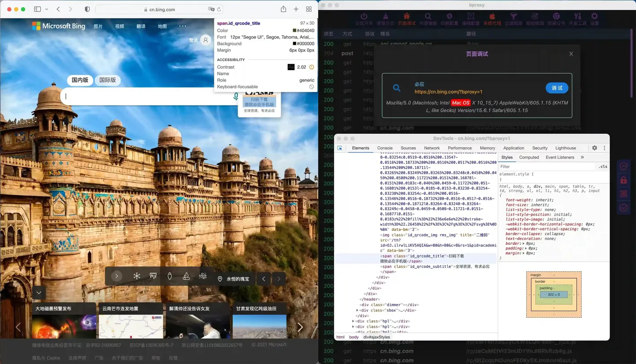Show more Styles pane tabs chevron
The width and height of the screenshot is (636, 364).
(x=582, y=157)
